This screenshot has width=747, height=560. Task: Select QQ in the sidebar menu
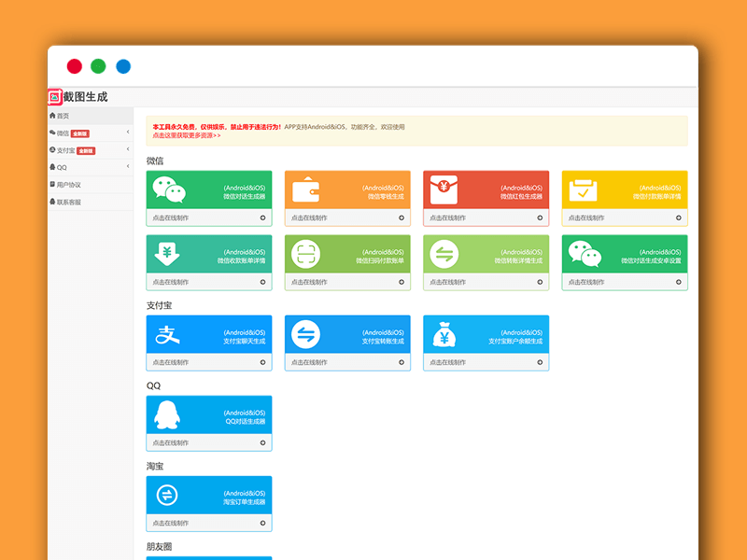(91, 168)
